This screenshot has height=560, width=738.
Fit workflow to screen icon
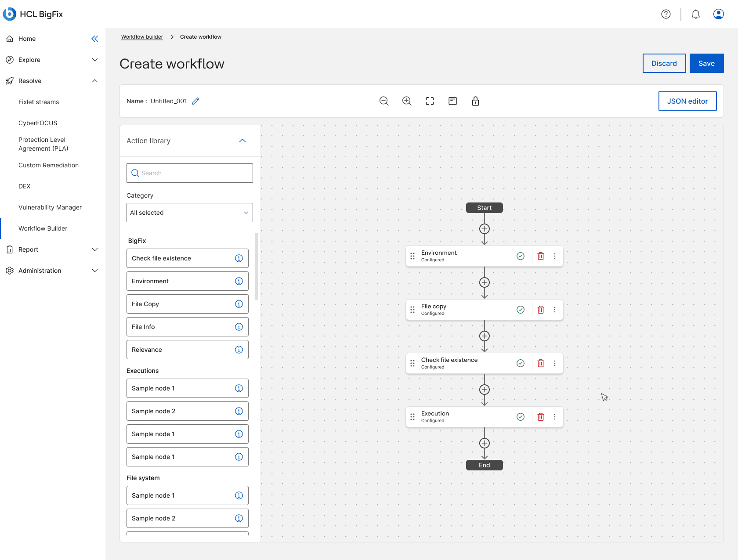coord(430,101)
